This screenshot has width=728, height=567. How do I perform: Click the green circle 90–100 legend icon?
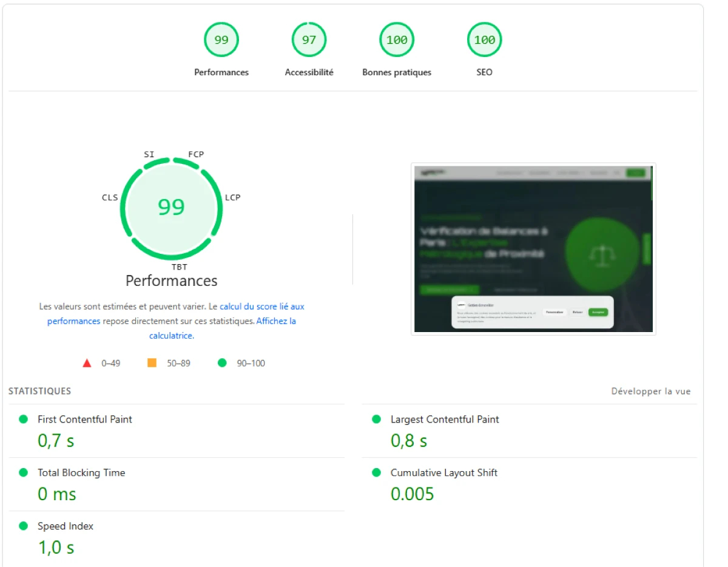tap(222, 363)
